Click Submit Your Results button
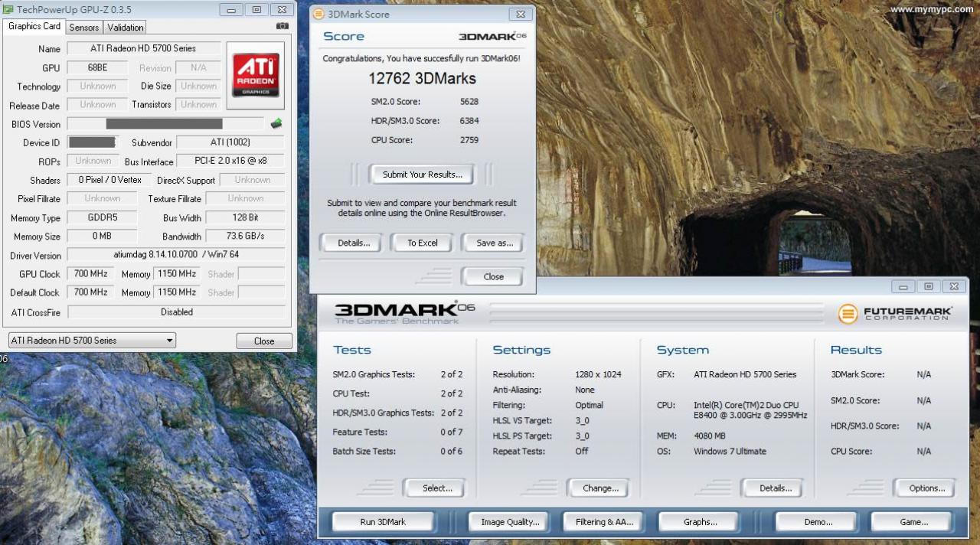The image size is (980, 545). click(x=422, y=175)
